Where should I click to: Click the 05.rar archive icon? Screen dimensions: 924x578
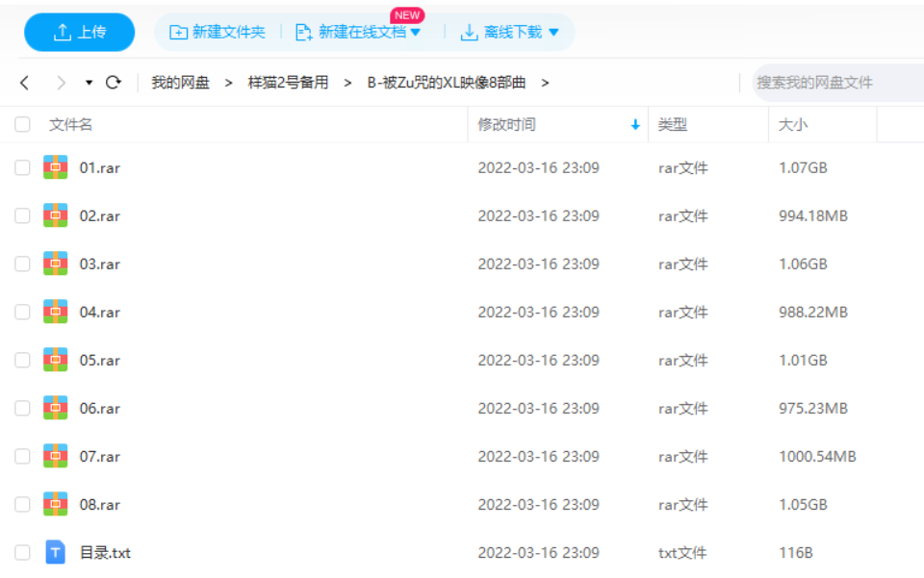coord(56,360)
